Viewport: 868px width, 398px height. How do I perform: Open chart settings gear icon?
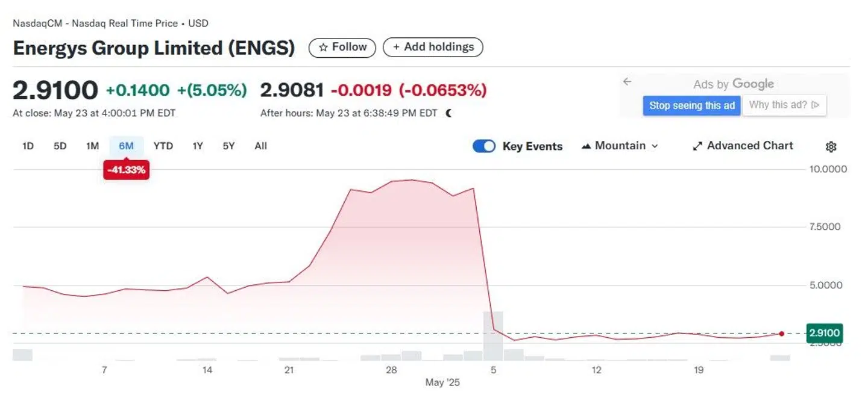click(x=831, y=147)
